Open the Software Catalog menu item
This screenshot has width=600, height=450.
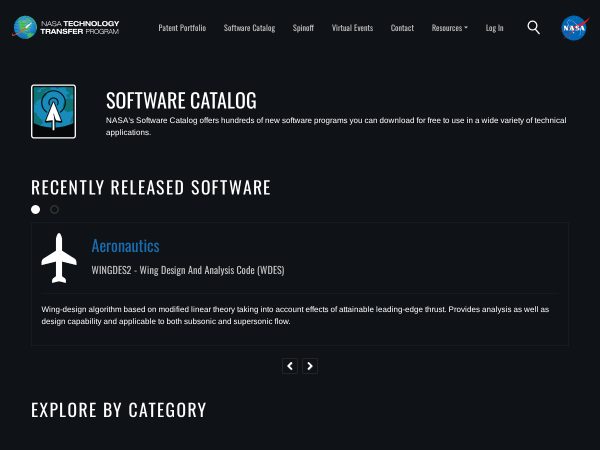(249, 28)
